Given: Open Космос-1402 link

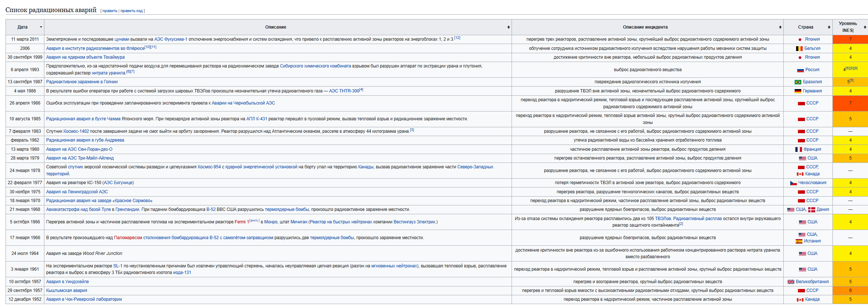Looking at the screenshot, I should point(76,131).
